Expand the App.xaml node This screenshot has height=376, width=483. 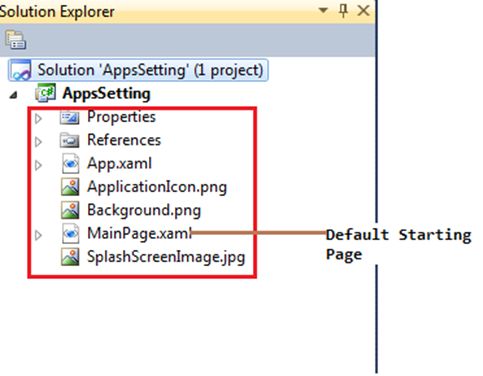(x=38, y=165)
